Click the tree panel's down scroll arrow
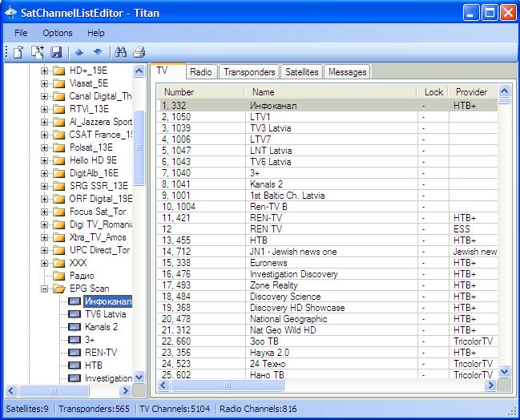 139,377
